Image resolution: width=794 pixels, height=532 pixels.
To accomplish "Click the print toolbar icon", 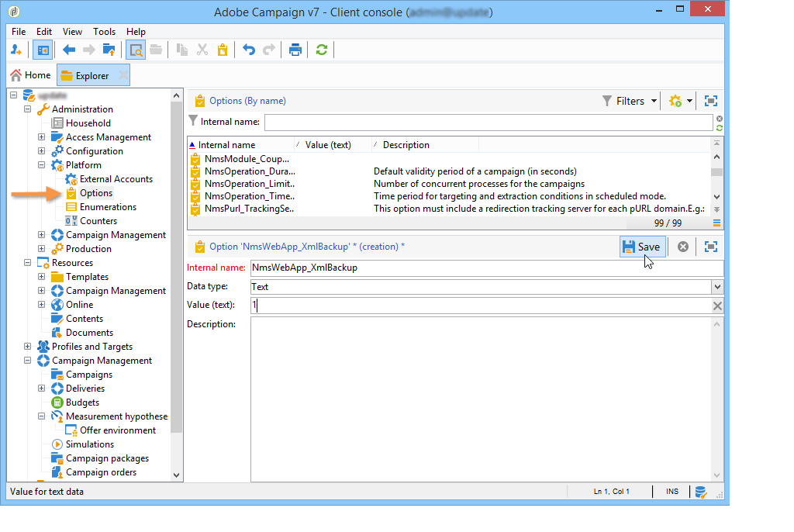I will pyautogui.click(x=295, y=50).
